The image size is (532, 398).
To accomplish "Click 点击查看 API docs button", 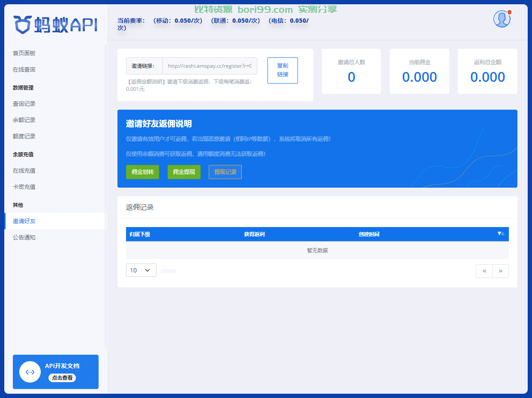I will click(x=62, y=378).
